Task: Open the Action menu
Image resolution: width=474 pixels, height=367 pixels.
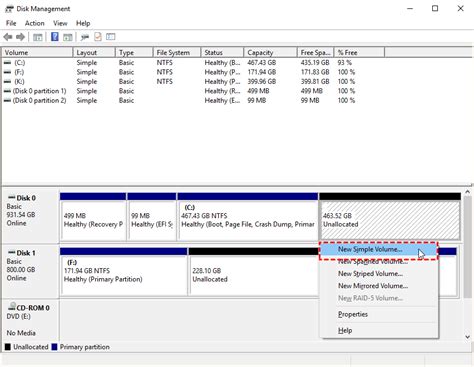Action: coord(35,23)
